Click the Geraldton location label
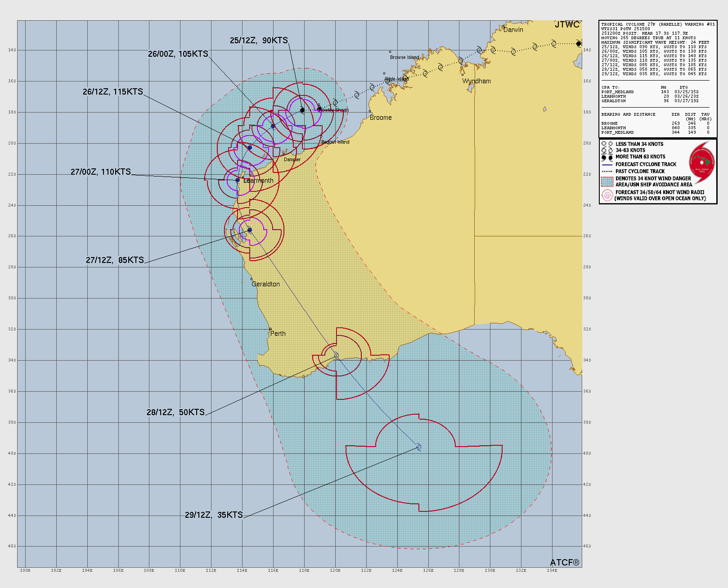 click(x=265, y=284)
